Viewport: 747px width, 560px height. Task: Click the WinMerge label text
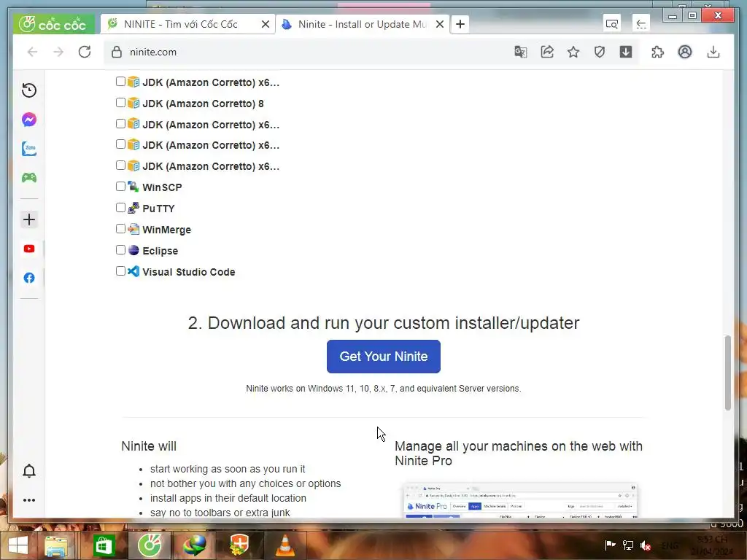click(167, 230)
